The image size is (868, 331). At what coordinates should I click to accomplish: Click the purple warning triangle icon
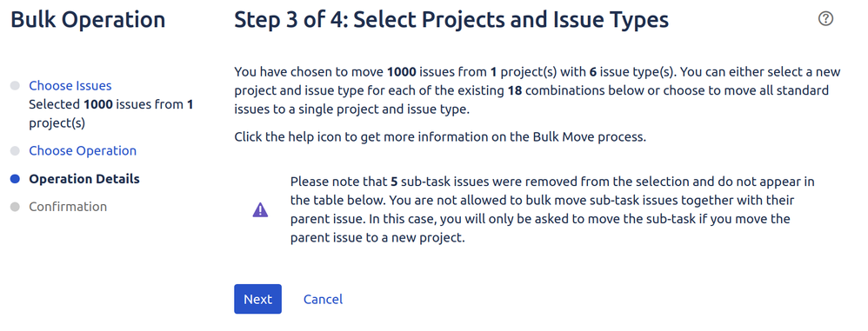(x=260, y=210)
